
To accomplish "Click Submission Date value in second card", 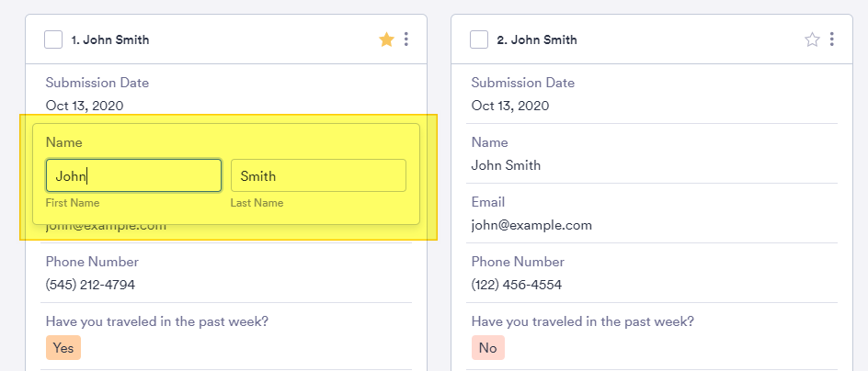I will (510, 106).
